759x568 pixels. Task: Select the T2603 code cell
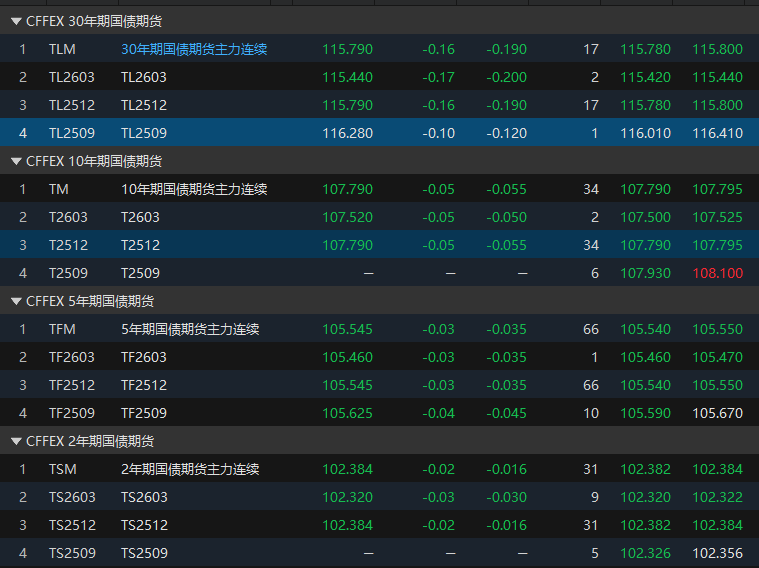[68, 217]
